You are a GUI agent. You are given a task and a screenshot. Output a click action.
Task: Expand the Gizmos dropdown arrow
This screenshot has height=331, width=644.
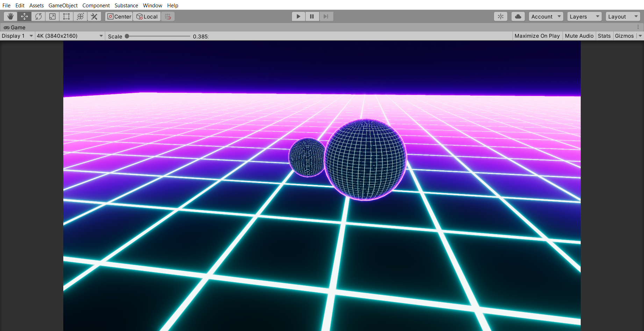(640, 36)
